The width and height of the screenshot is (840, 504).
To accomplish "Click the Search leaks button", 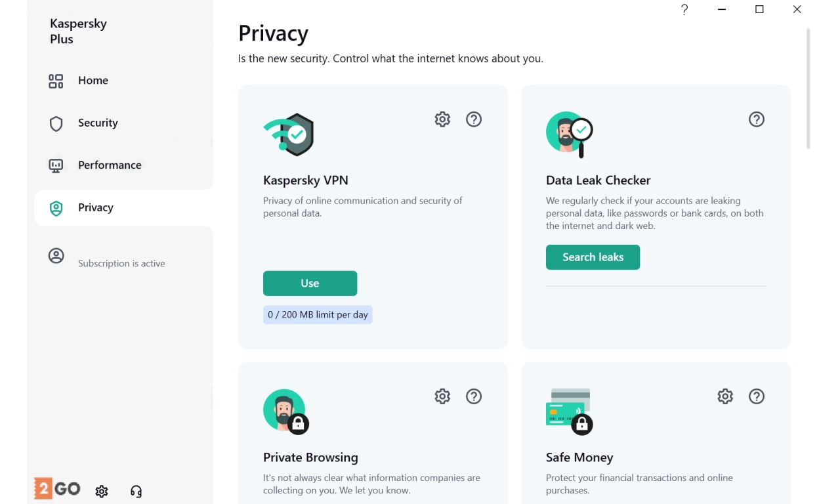I will click(593, 257).
